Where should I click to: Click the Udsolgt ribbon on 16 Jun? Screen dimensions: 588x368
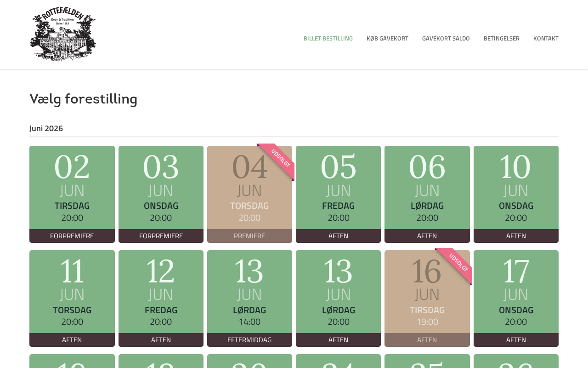458,263
